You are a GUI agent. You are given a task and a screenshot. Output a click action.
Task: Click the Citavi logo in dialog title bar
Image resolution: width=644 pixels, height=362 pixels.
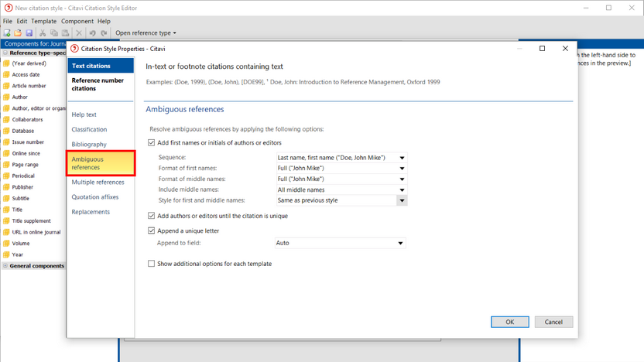pos(74,49)
